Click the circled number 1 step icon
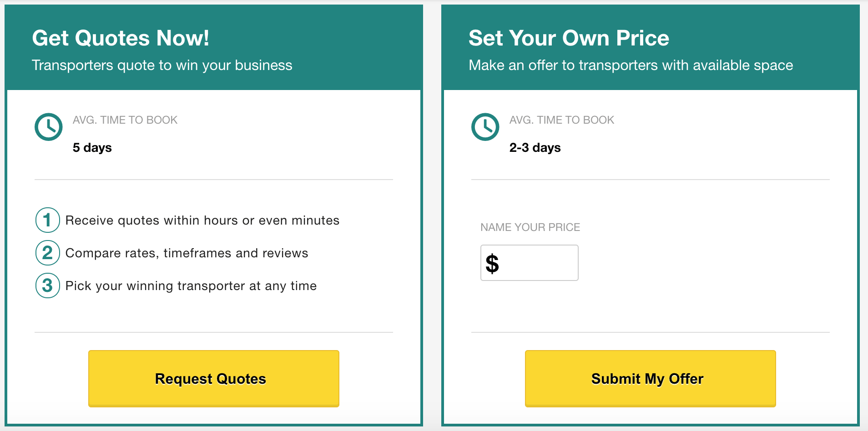This screenshot has width=868, height=431. (x=48, y=220)
